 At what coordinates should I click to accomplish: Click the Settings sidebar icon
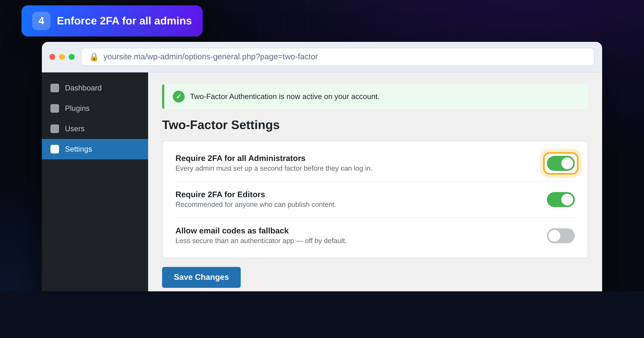click(x=55, y=149)
